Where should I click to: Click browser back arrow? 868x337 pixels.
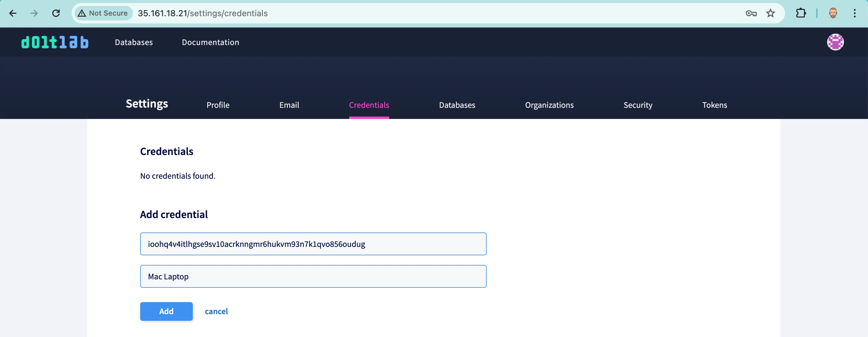point(13,14)
